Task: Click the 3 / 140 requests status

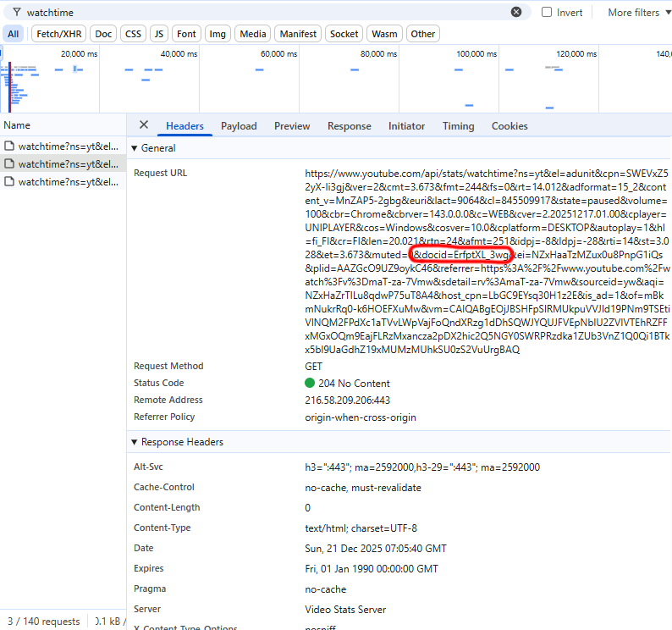Action: [44, 621]
